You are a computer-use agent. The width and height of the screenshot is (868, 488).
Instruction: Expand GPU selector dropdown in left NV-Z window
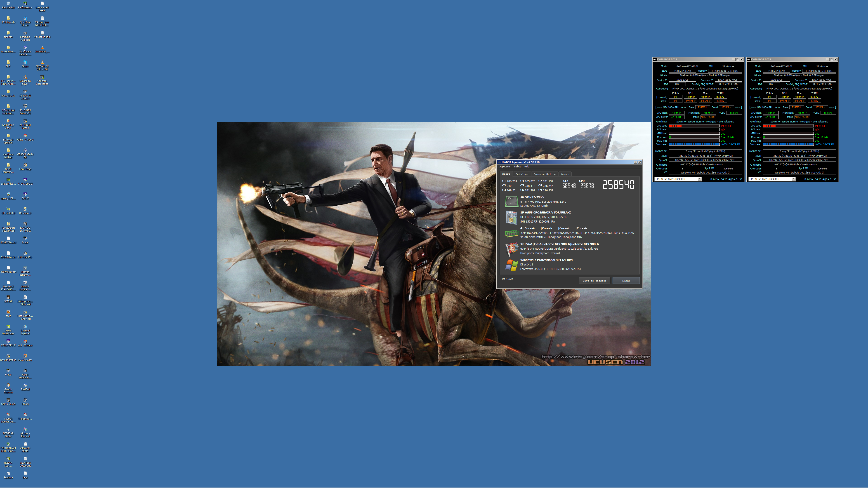pyautogui.click(x=699, y=179)
